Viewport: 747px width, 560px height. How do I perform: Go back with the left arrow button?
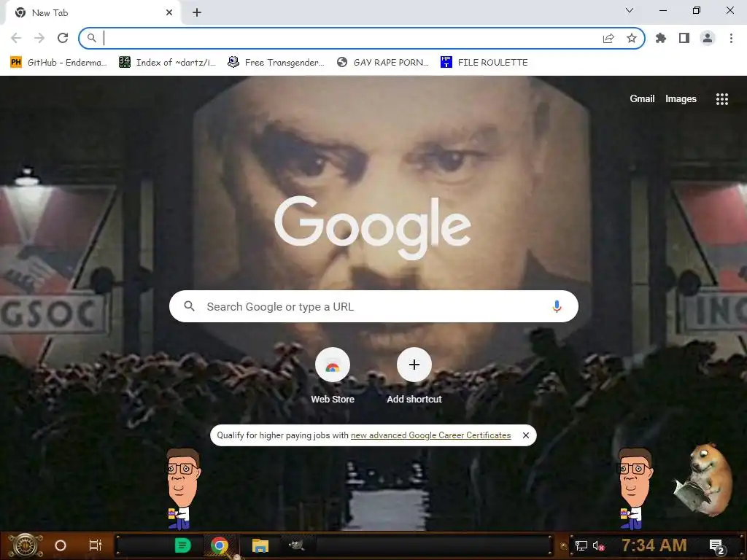[x=16, y=38]
